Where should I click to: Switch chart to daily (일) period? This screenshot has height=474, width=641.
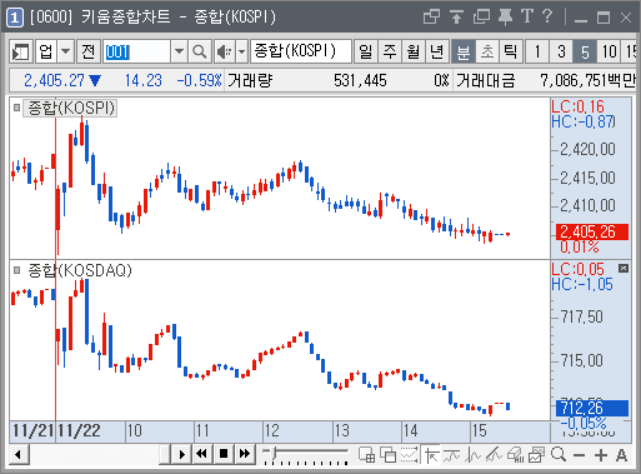(366, 52)
